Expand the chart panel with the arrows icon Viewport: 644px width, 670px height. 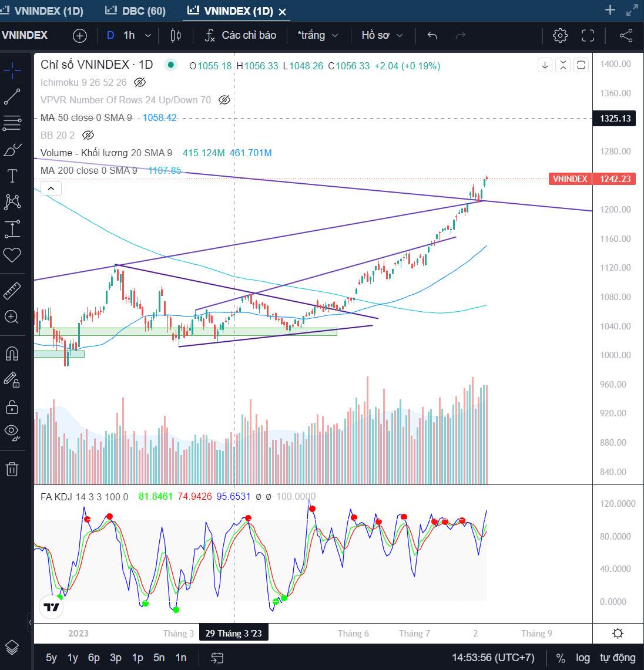point(632,10)
